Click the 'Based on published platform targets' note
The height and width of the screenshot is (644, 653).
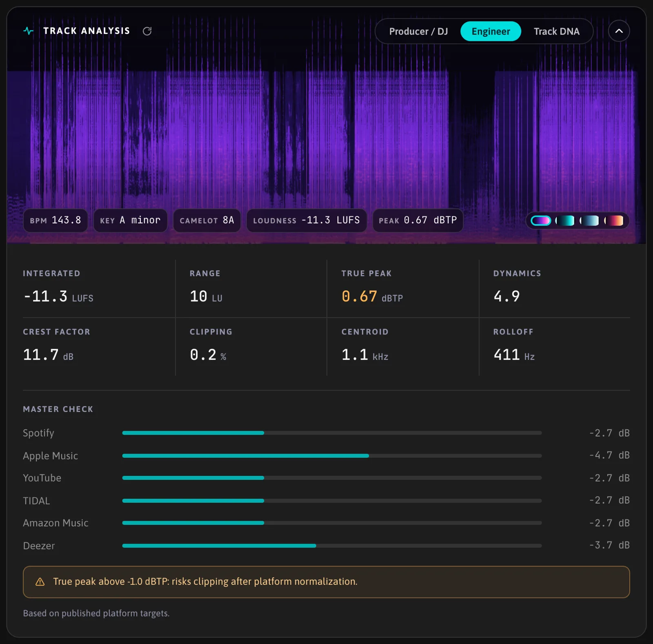pos(96,613)
